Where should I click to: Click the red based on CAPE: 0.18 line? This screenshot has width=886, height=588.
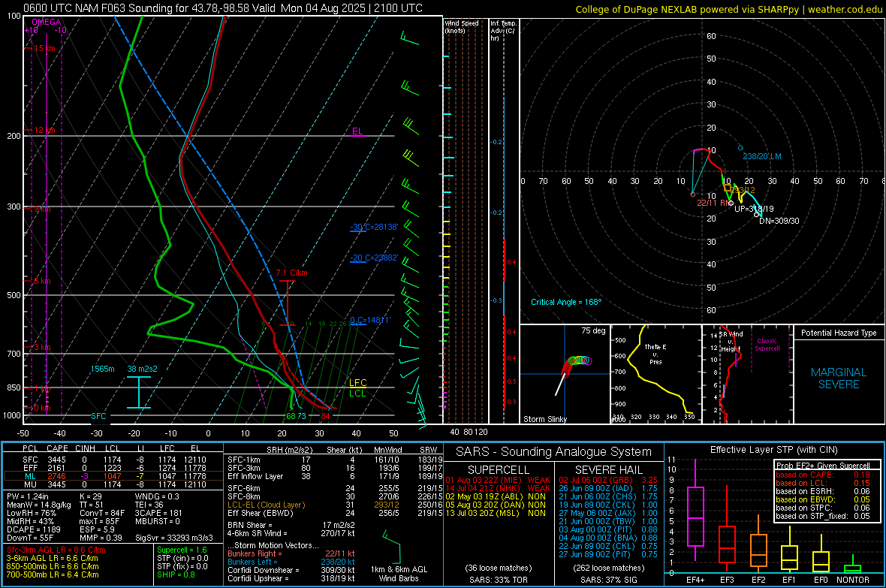(823, 475)
